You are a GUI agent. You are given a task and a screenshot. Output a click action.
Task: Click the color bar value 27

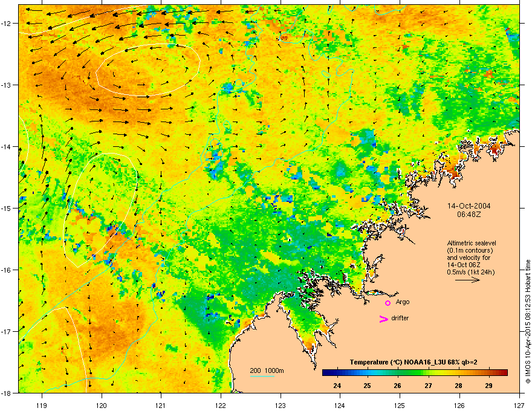[428, 386]
